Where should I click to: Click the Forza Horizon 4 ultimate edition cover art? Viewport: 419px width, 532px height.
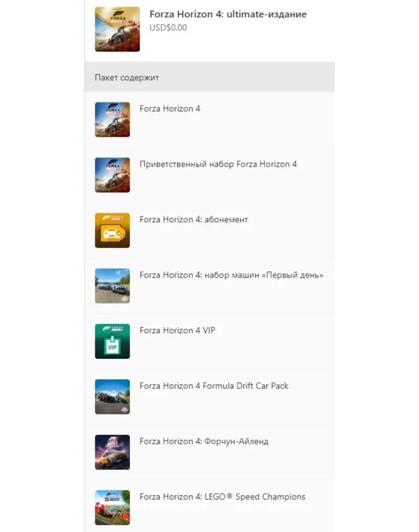(117, 29)
